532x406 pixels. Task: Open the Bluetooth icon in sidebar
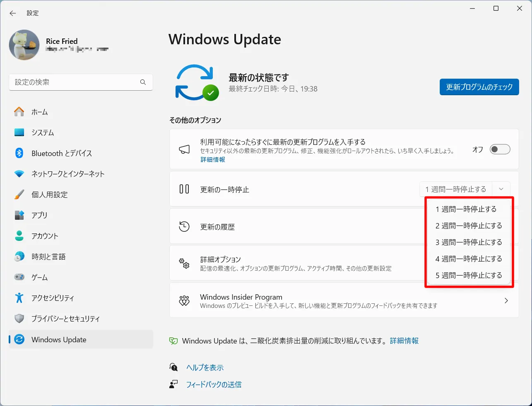[19, 153]
